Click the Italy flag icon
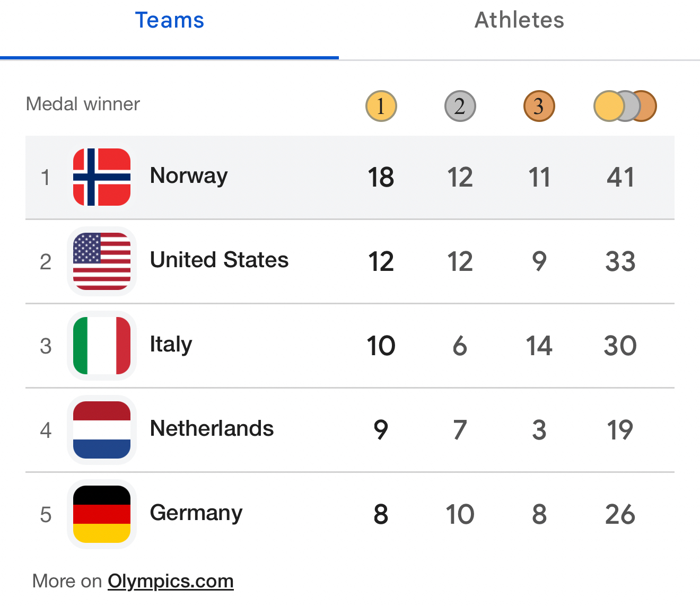Image resolution: width=700 pixels, height=607 pixels. 102,346
